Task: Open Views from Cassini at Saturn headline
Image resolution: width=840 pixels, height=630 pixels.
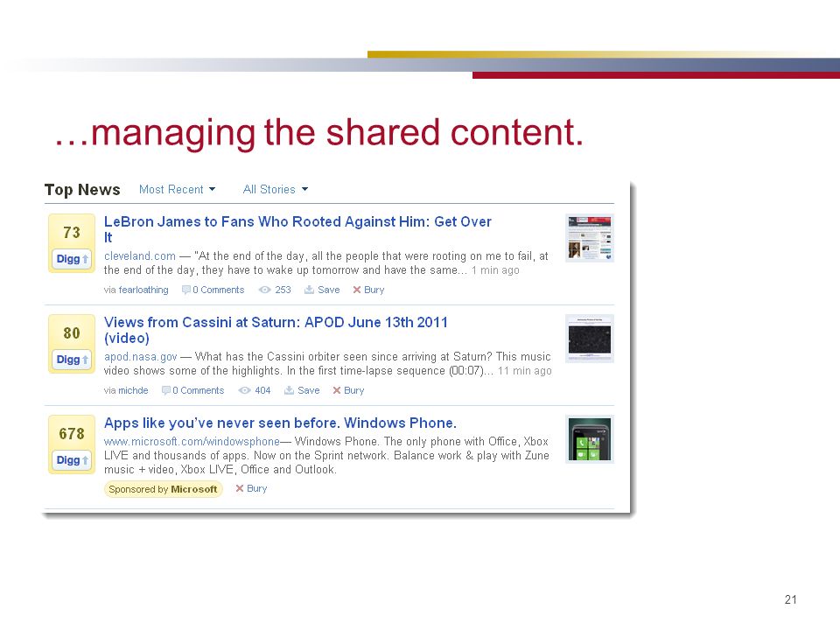Action: 276,330
